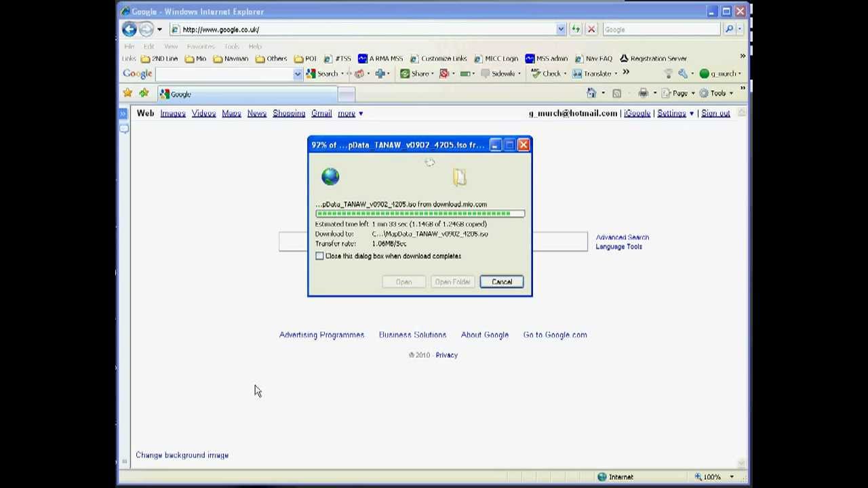The width and height of the screenshot is (868, 488).
Task: Open the Favorites menu
Action: coord(201,46)
